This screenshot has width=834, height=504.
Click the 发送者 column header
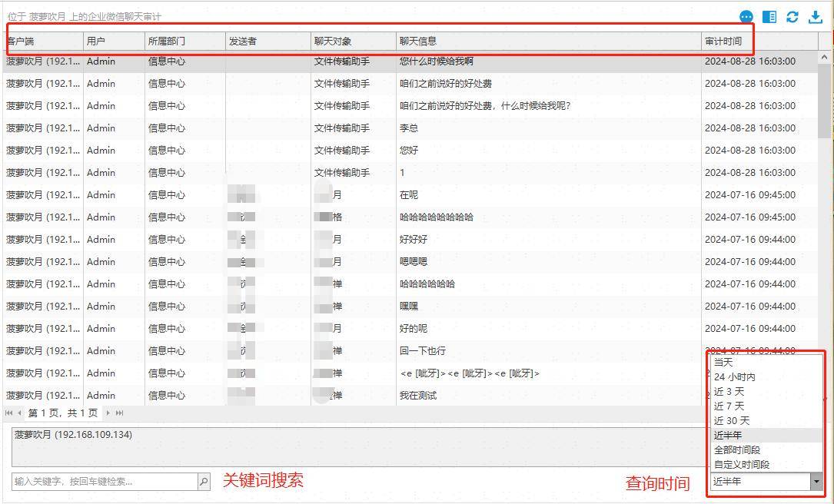click(x=242, y=41)
